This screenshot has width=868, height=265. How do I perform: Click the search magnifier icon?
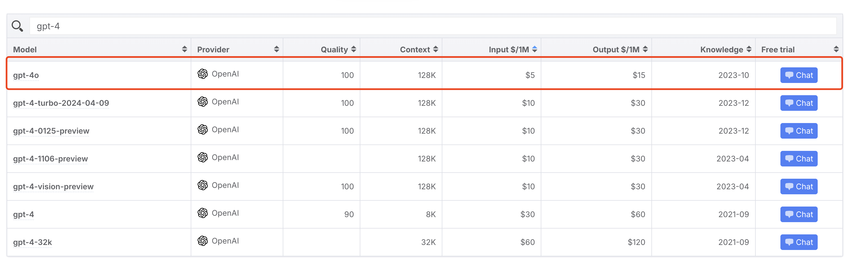tap(17, 26)
